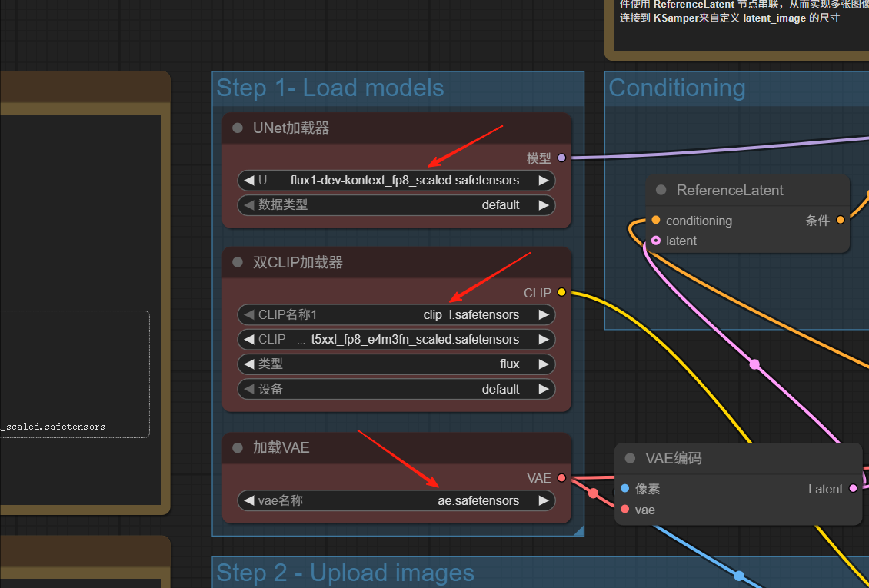869x588 pixels.
Task: Toggle collapse dot on VAE编码 node
Action: click(630, 459)
